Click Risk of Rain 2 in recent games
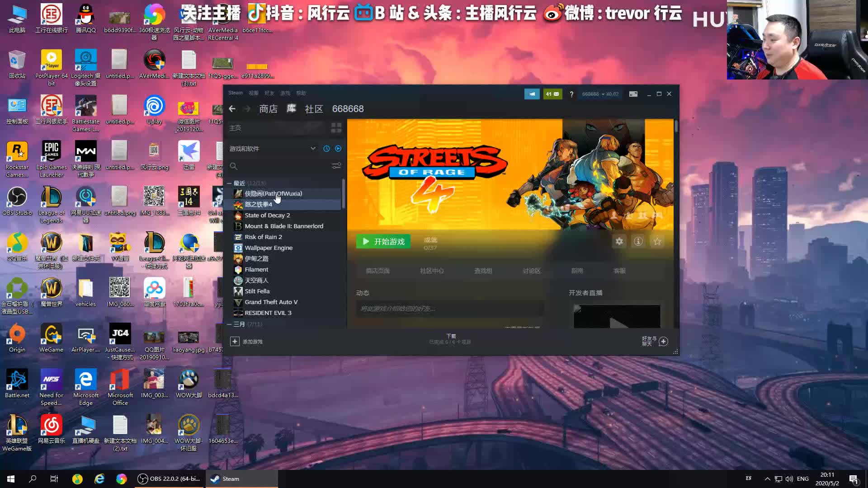Image resolution: width=868 pixels, height=488 pixels. [264, 237]
